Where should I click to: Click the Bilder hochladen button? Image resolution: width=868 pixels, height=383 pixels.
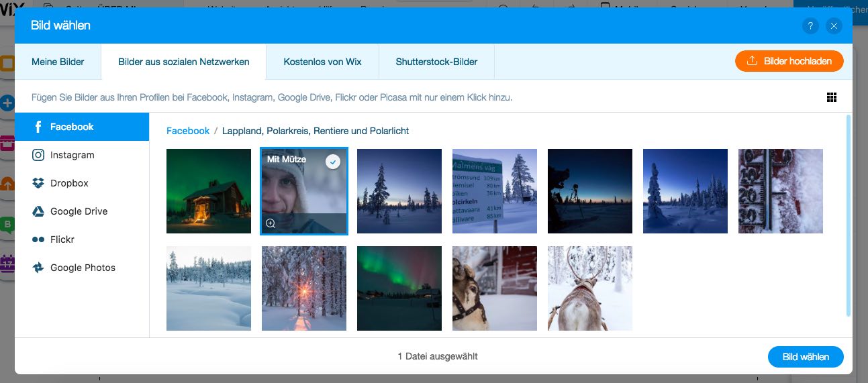789,61
